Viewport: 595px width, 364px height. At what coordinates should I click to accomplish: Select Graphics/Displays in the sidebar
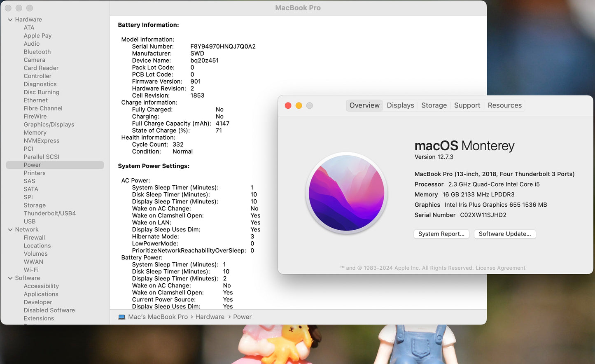click(49, 124)
